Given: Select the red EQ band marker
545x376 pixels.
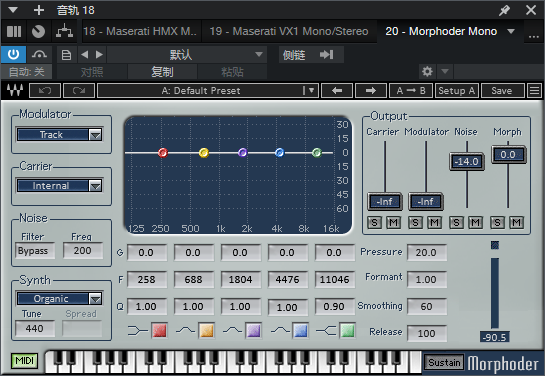Looking at the screenshot, I should [x=163, y=153].
